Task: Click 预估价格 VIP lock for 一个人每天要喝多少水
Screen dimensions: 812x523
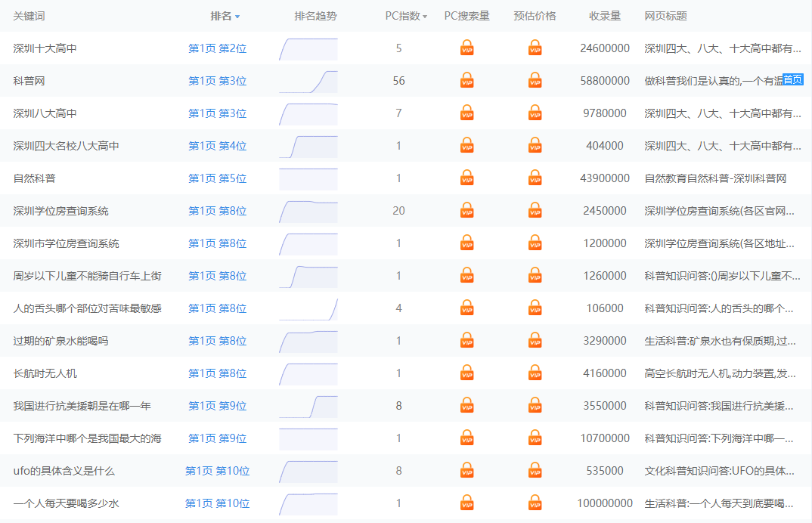Action: [535, 503]
